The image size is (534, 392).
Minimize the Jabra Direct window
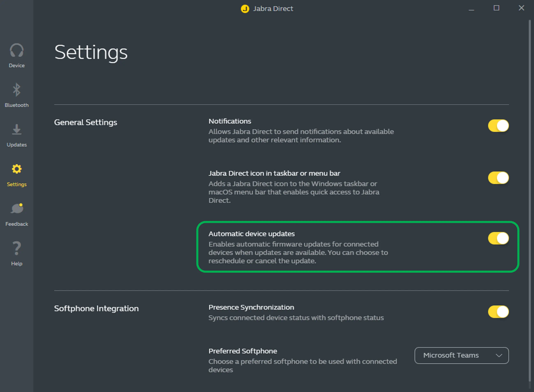click(471, 9)
